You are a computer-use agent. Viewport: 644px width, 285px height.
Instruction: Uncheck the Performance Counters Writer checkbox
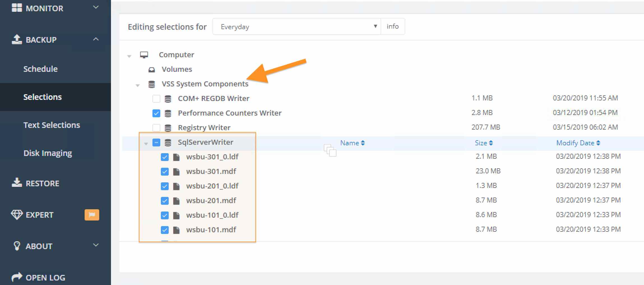click(x=156, y=113)
